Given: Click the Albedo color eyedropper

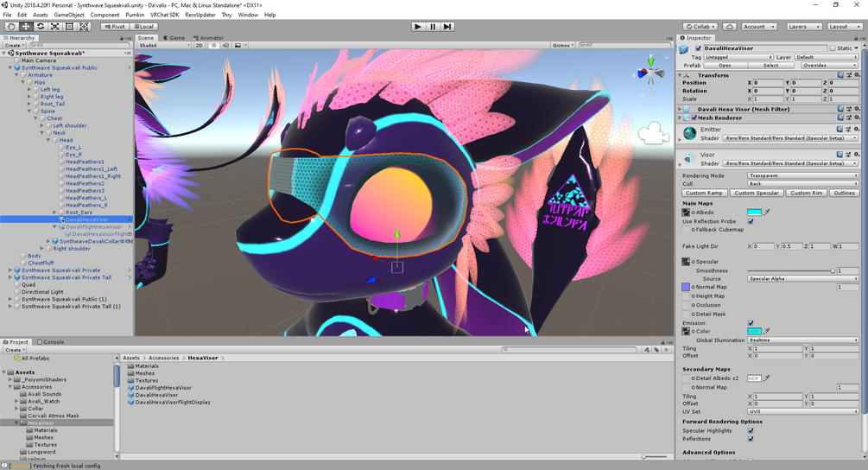Looking at the screenshot, I should pos(767,212).
